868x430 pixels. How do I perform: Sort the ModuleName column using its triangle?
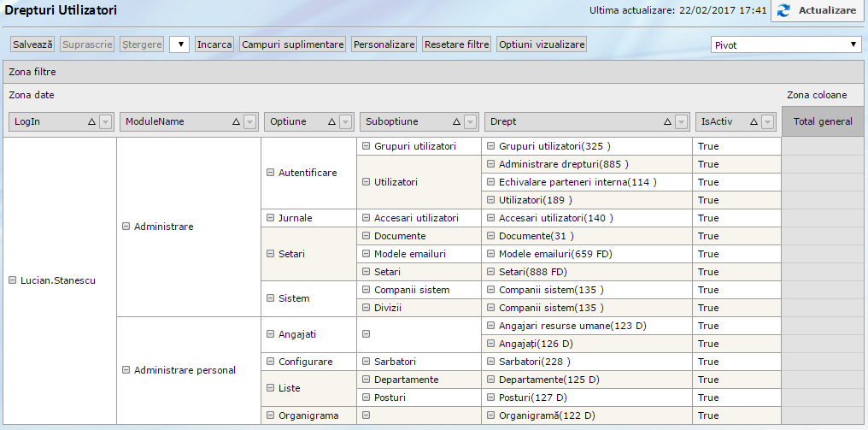[x=236, y=122]
